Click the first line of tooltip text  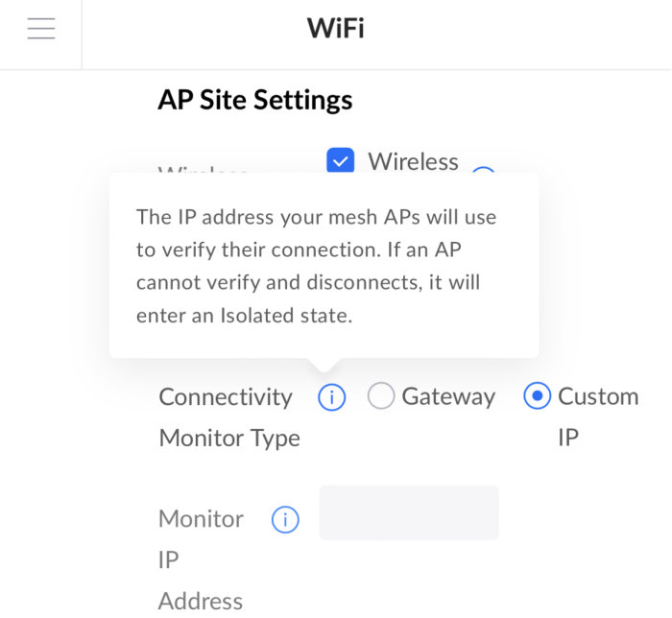point(316,216)
